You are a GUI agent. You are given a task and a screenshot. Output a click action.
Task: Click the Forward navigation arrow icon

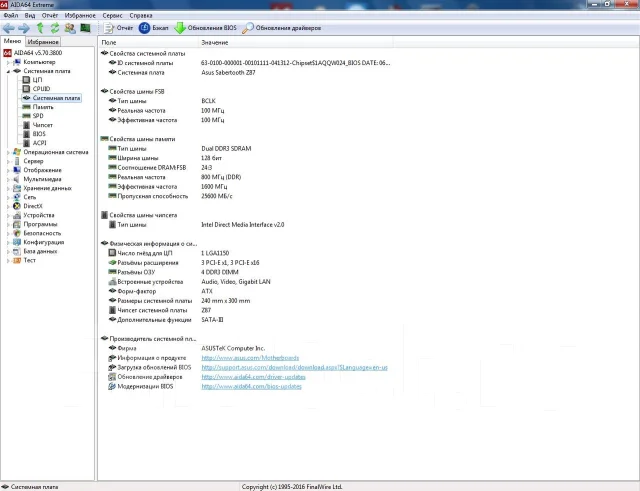tap(24, 28)
